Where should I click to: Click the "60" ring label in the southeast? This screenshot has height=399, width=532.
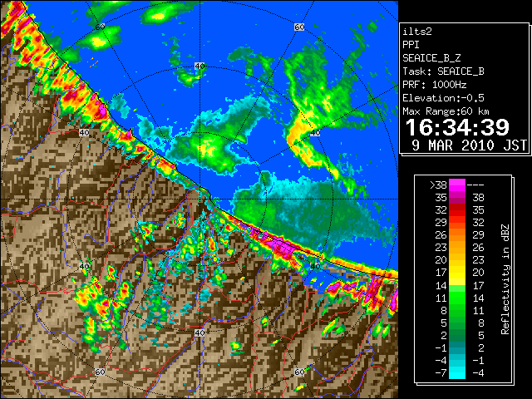click(x=299, y=372)
